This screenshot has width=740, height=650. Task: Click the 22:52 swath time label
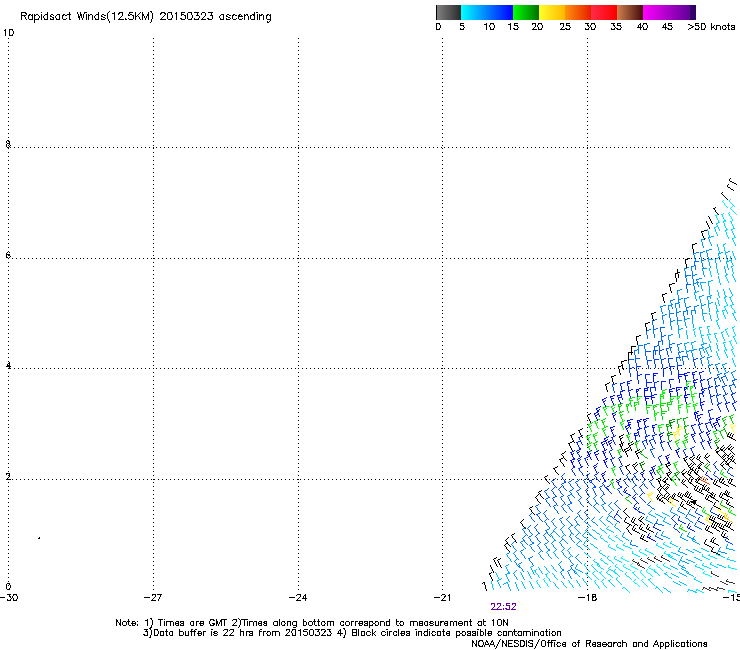click(503, 607)
